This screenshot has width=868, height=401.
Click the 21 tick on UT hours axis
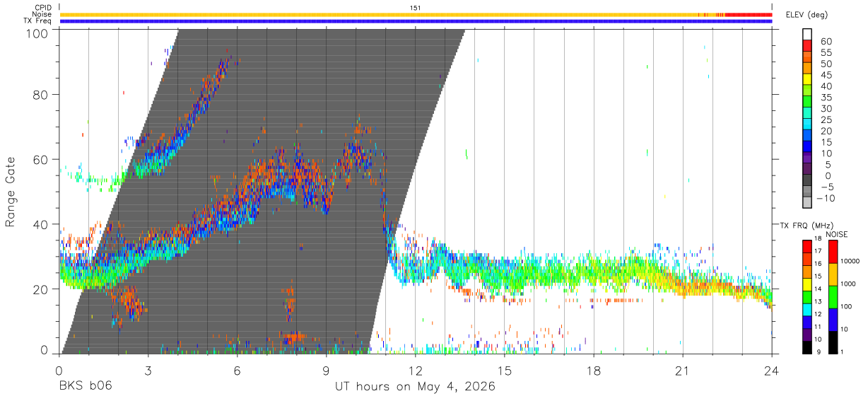click(683, 371)
